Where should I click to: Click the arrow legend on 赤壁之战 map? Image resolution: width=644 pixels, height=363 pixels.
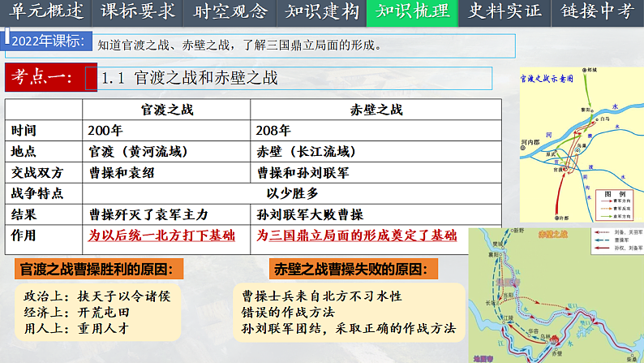[617, 240]
